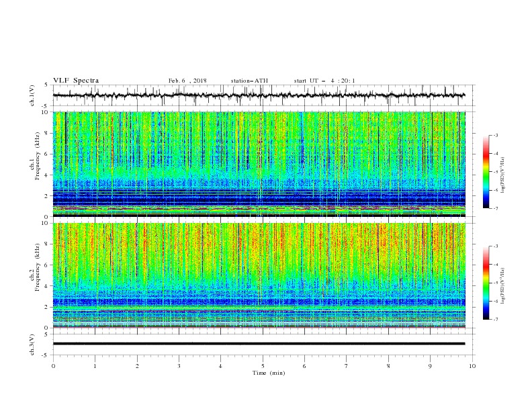Click time axis tick label "3"
532x411 pixels.
(x=179, y=366)
